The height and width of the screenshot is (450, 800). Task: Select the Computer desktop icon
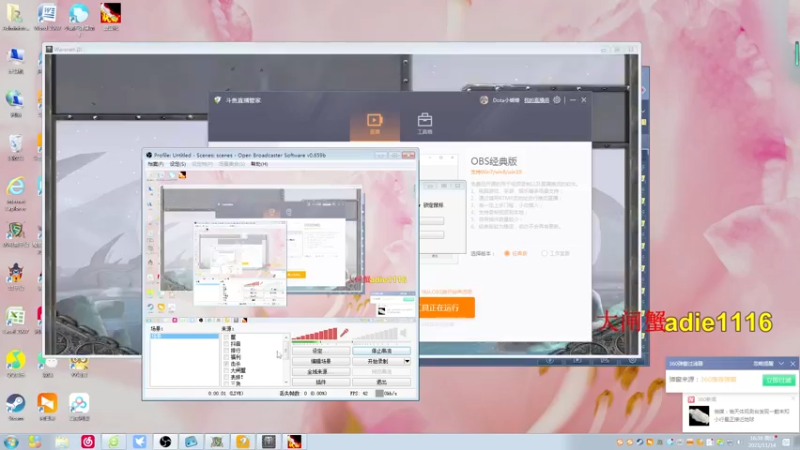tap(15, 60)
